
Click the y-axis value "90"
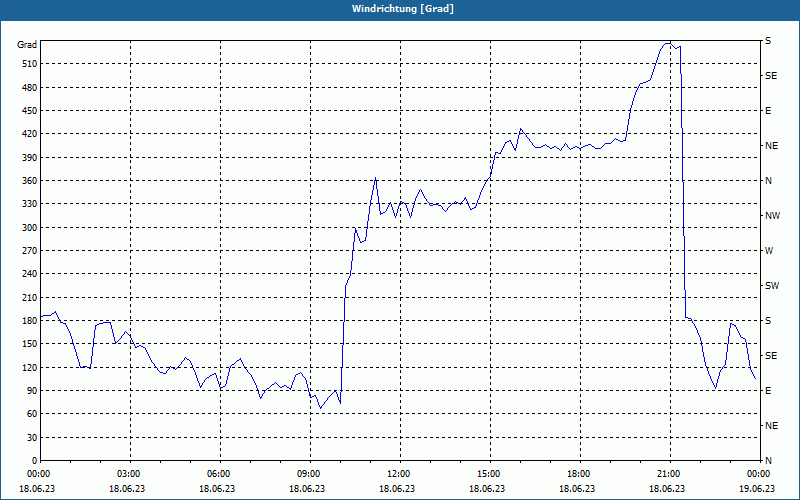[32, 391]
